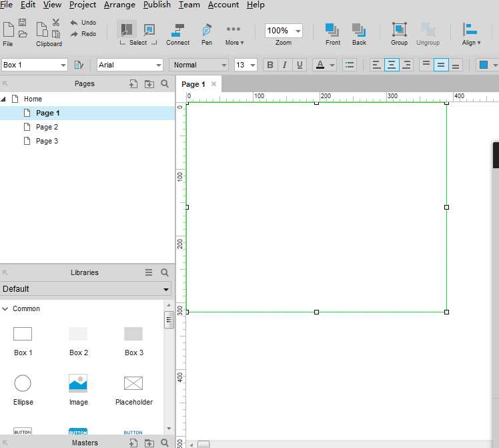Click the Open folder icon
The image size is (499, 448).
coord(23,34)
